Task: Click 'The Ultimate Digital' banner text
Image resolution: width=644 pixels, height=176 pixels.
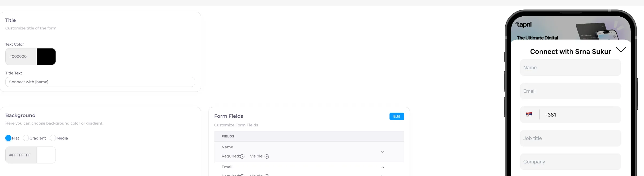Action: tap(537, 38)
